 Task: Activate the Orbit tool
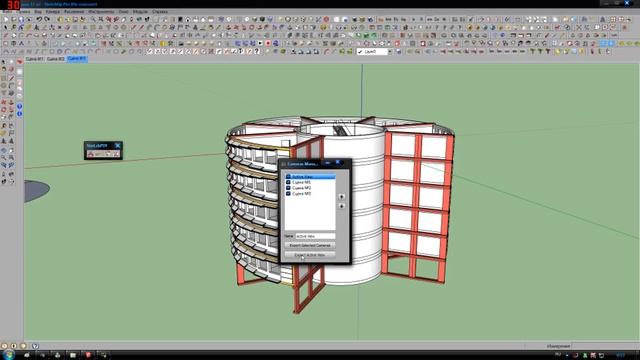[4, 150]
